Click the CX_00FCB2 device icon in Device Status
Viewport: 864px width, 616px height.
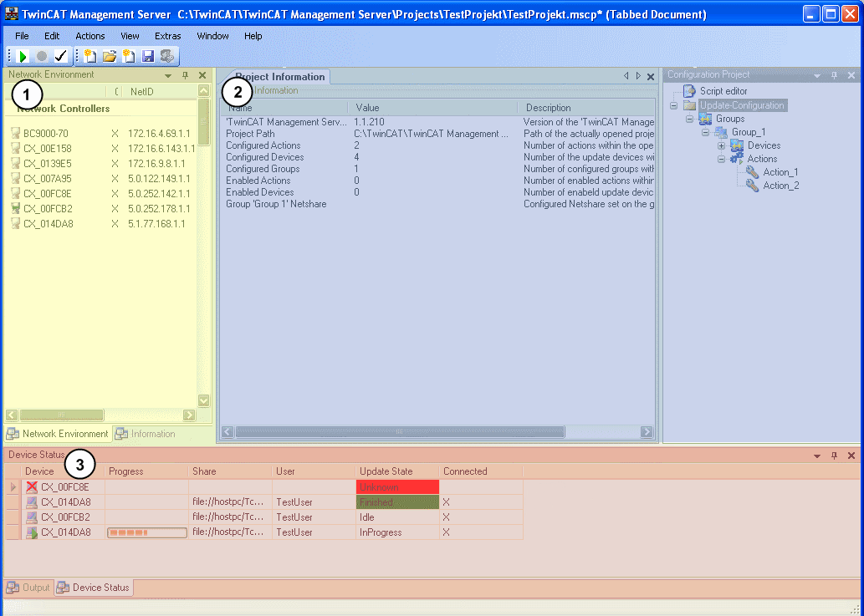tap(32, 517)
